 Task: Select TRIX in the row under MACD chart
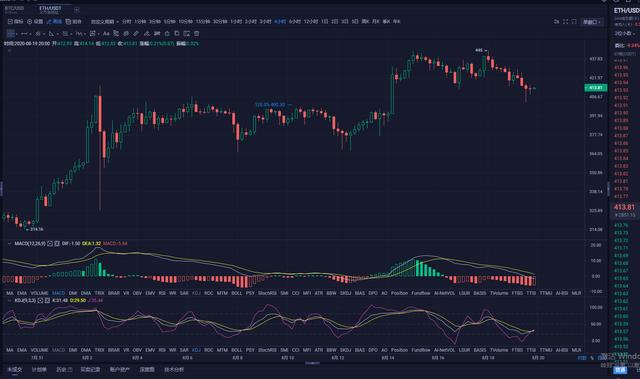pos(100,293)
